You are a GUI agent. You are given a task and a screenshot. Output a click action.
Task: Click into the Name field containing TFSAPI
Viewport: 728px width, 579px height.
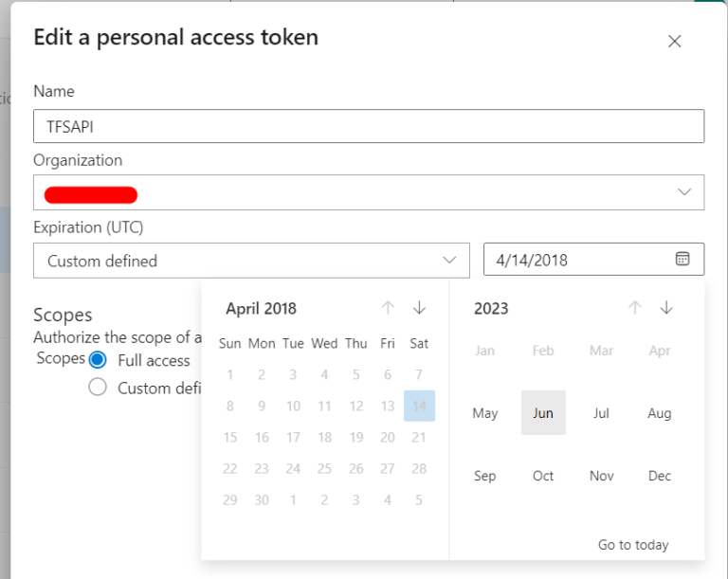[369, 126]
